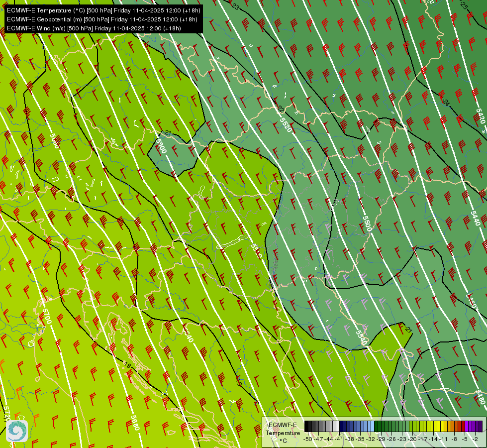Click legend tick label -32
This screenshot has width=487, height=448.
coord(370,439)
